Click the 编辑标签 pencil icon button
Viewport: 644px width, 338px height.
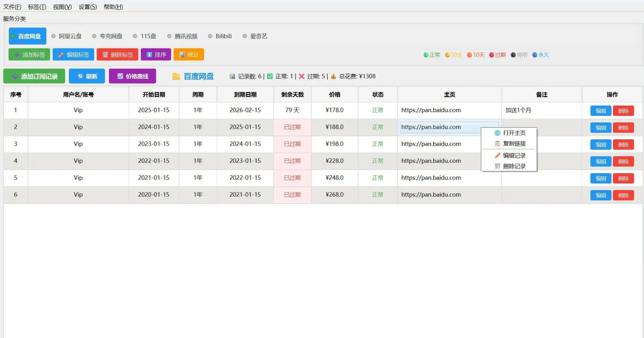point(73,55)
